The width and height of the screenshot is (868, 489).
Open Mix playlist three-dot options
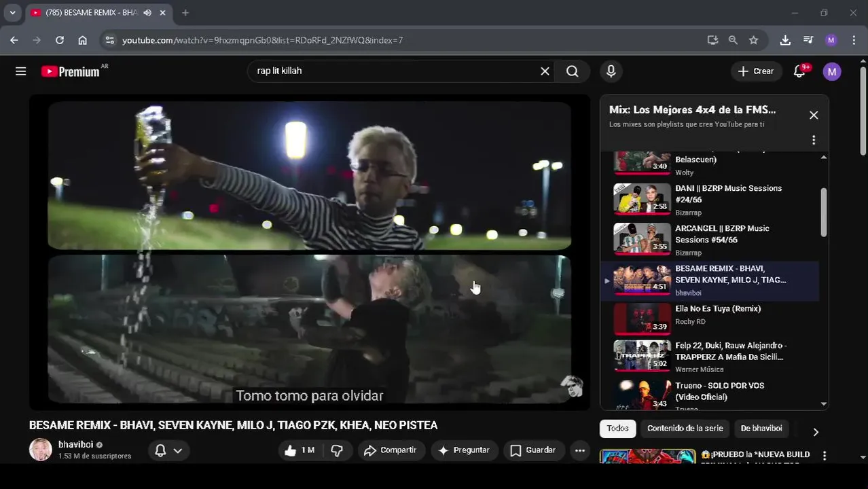coord(814,140)
